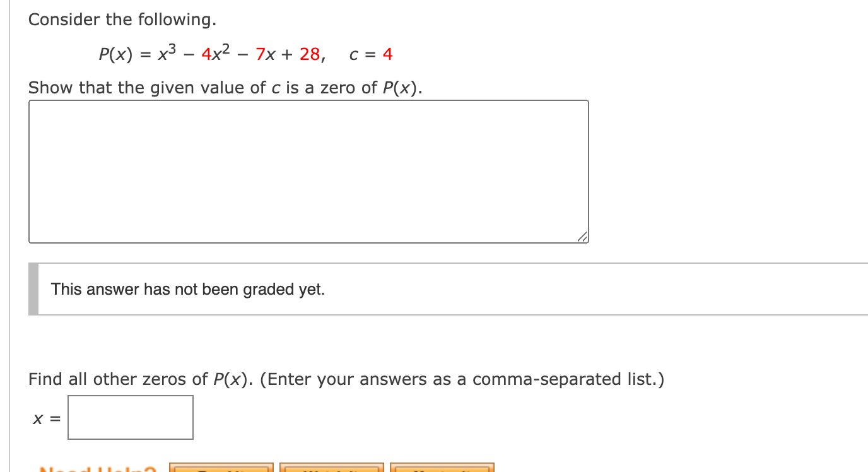Click the red c = 4 value

[x=371, y=54]
